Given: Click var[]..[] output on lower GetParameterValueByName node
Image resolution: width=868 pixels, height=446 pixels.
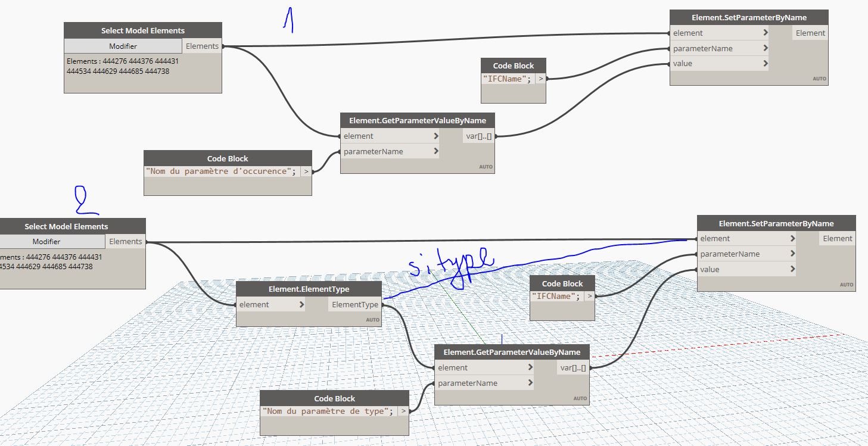Looking at the screenshot, I should tap(573, 368).
